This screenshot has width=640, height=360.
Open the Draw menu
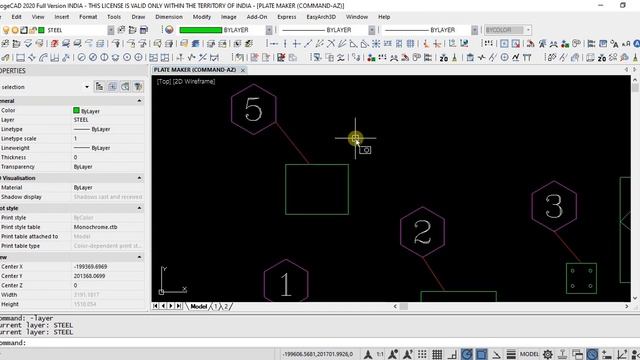click(138, 17)
